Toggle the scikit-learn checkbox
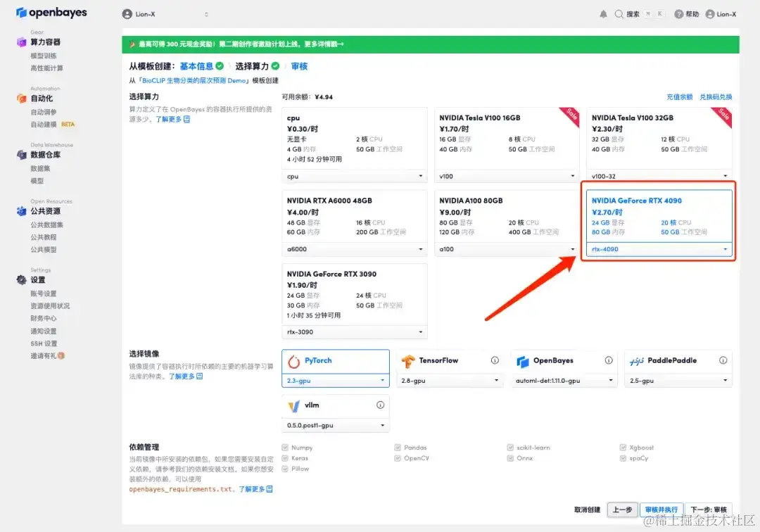760x532 pixels. (x=510, y=448)
